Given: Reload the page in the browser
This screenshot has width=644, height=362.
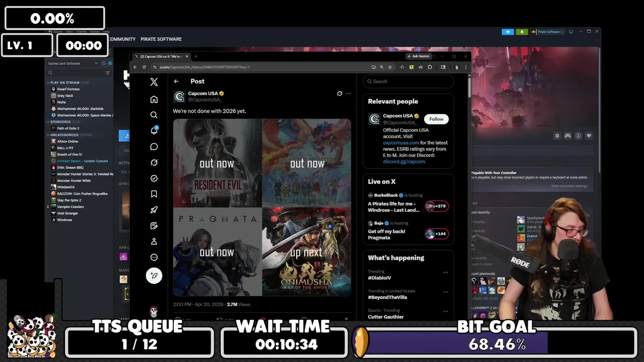Looking at the screenshot, I should tap(144, 67).
